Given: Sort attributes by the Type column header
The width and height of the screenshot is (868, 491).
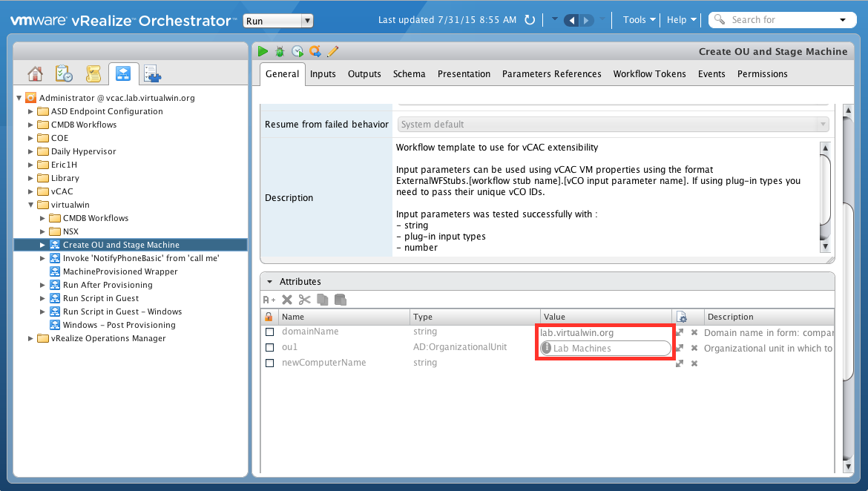Looking at the screenshot, I should [475, 317].
